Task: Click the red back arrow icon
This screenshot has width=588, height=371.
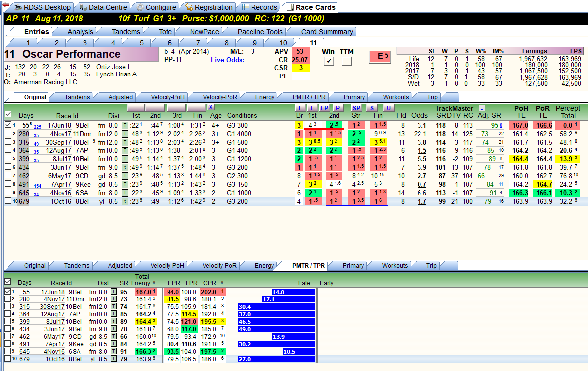Action: [5, 6]
